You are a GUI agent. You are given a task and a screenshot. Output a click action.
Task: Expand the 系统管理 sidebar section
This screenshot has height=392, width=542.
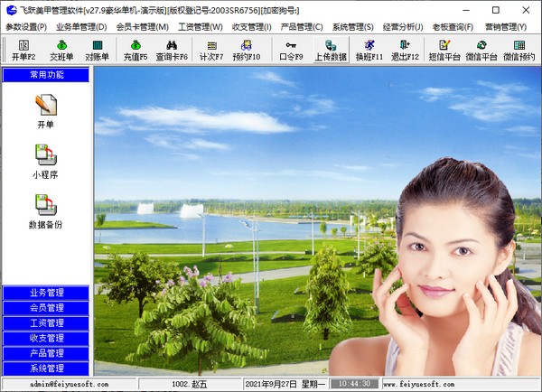[46, 369]
